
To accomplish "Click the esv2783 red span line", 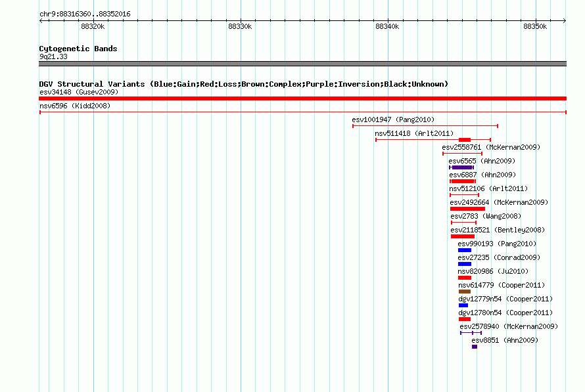I will coord(464,223).
